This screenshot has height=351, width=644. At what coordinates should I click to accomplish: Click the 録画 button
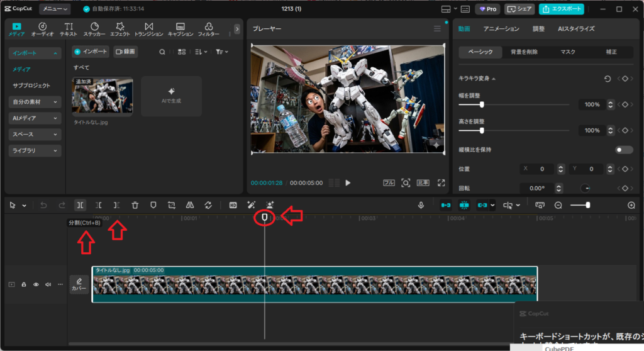(125, 52)
